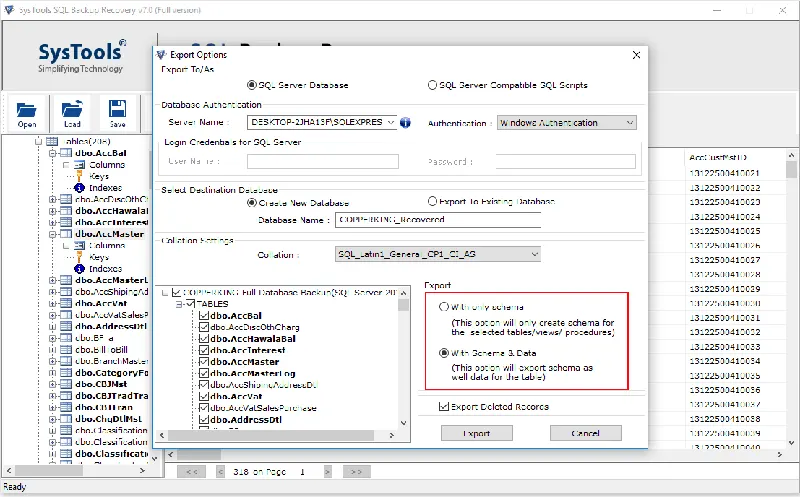Click the key icon under dbo.AccBal

[80, 176]
